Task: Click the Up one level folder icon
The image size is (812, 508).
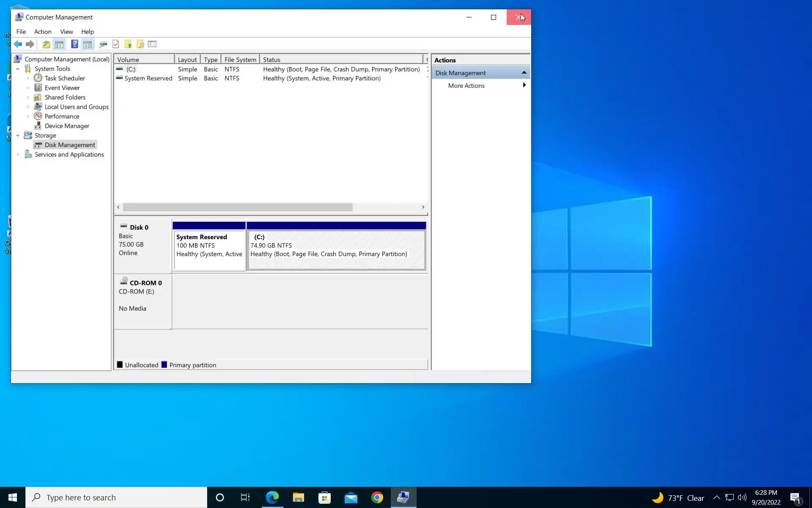Action: tap(46, 44)
